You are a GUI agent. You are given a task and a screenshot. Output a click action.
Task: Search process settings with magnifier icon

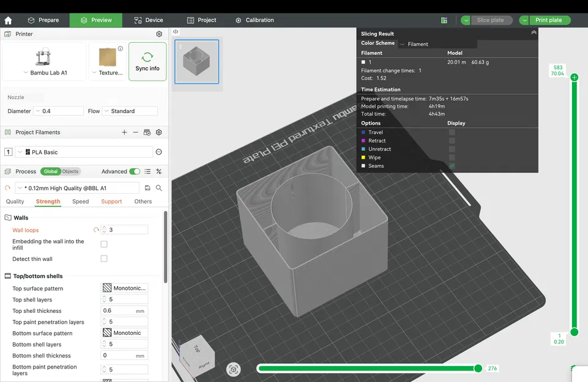[159, 188]
